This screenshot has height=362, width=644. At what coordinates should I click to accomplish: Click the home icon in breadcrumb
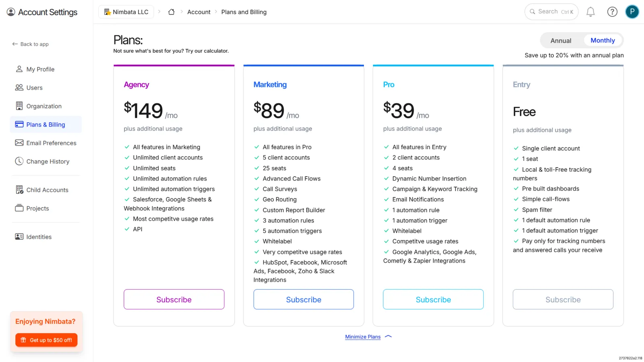coord(171,12)
